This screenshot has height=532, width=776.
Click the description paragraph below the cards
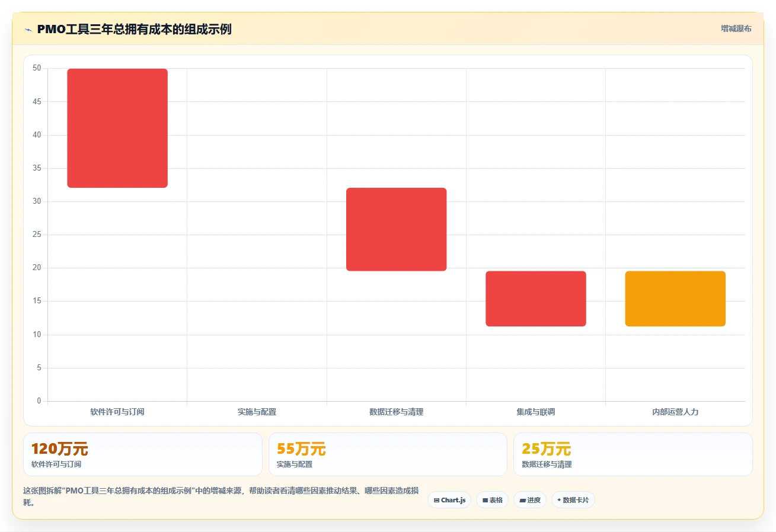[221, 496]
